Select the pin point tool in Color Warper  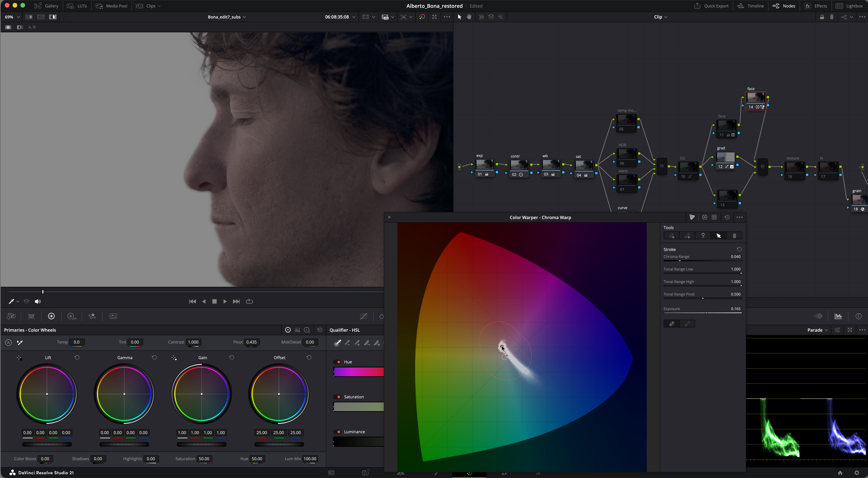pos(703,236)
